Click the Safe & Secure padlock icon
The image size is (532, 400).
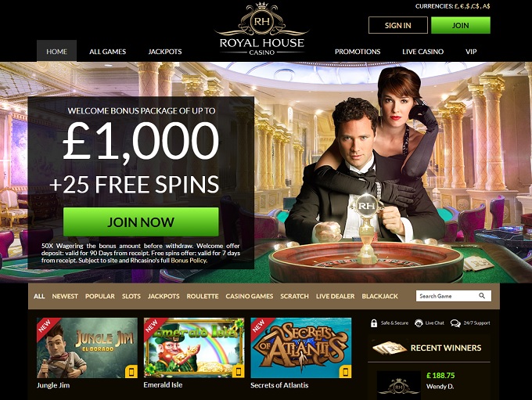pyautogui.click(x=374, y=323)
